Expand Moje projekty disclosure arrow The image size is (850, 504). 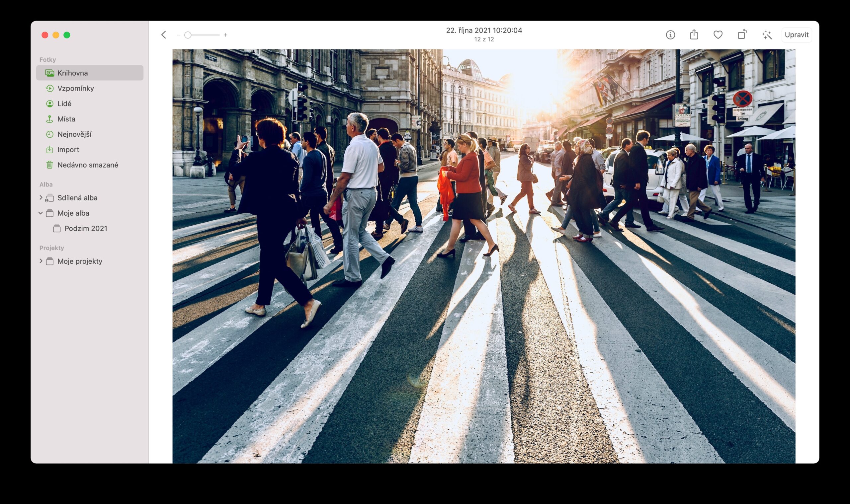click(x=41, y=261)
